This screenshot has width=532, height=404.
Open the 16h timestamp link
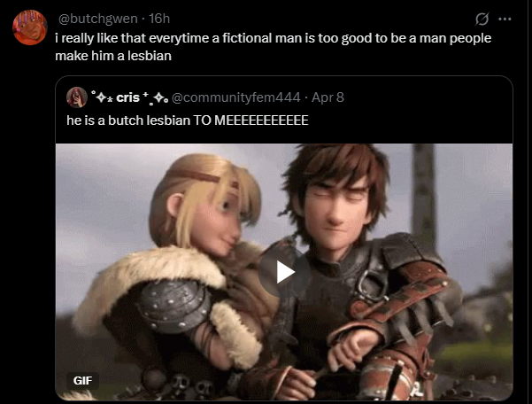point(159,19)
